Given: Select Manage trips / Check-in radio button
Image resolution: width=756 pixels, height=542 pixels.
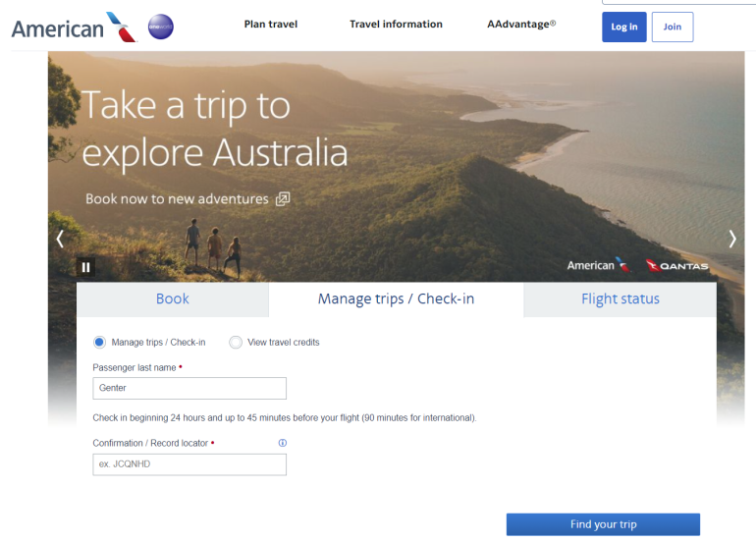Looking at the screenshot, I should [99, 343].
